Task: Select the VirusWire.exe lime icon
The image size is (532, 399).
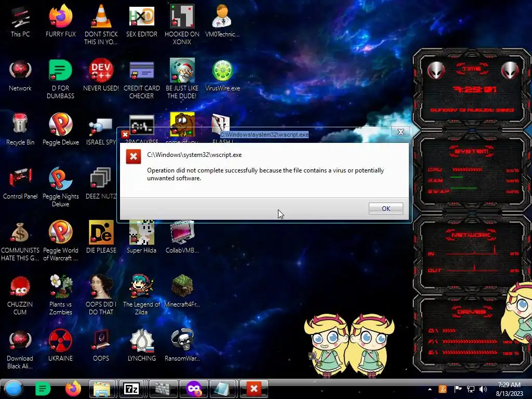Action: [222, 75]
